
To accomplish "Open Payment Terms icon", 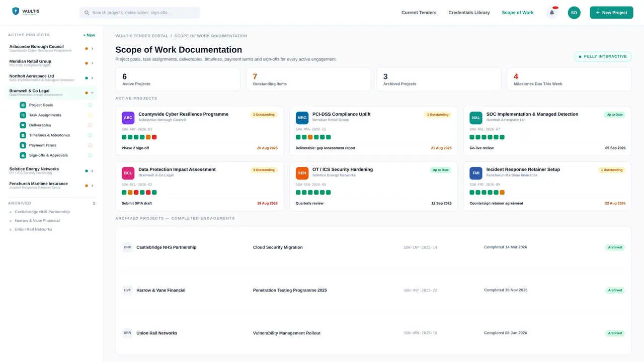I will [23, 145].
